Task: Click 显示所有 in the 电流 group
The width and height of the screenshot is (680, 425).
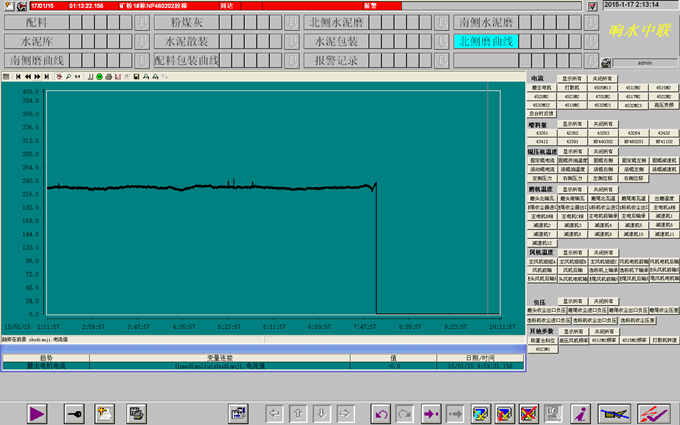Action: point(572,77)
